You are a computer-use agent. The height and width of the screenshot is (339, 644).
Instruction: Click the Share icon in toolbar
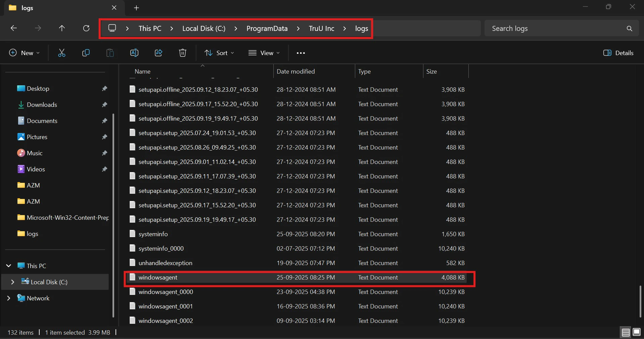click(x=158, y=53)
